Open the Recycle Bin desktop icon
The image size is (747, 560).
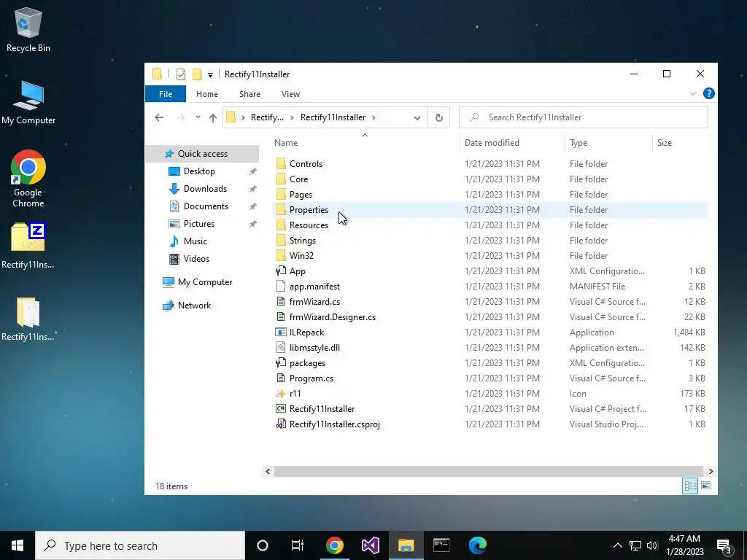click(x=28, y=29)
